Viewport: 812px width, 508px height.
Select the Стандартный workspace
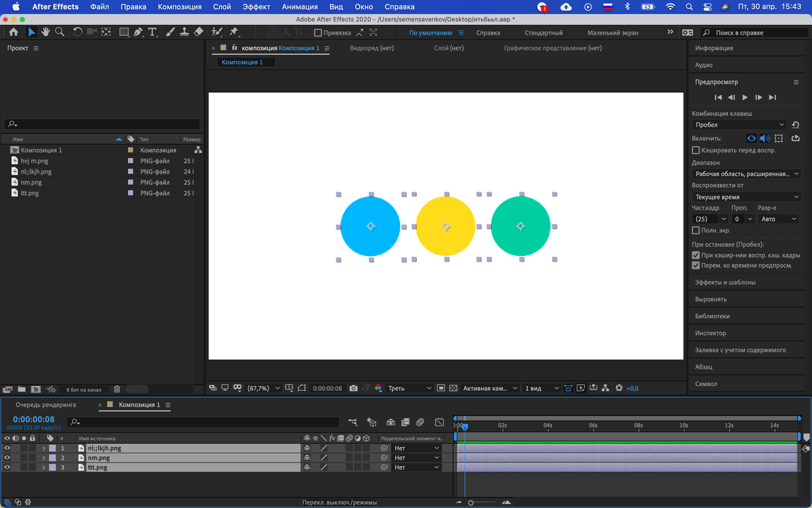543,33
